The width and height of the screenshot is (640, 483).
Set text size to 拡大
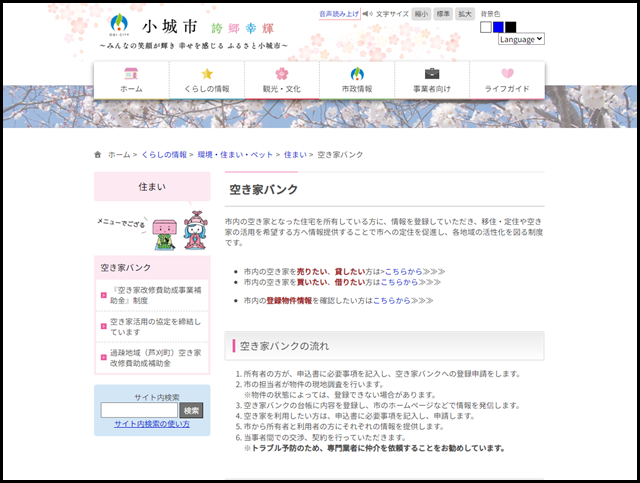(465, 14)
